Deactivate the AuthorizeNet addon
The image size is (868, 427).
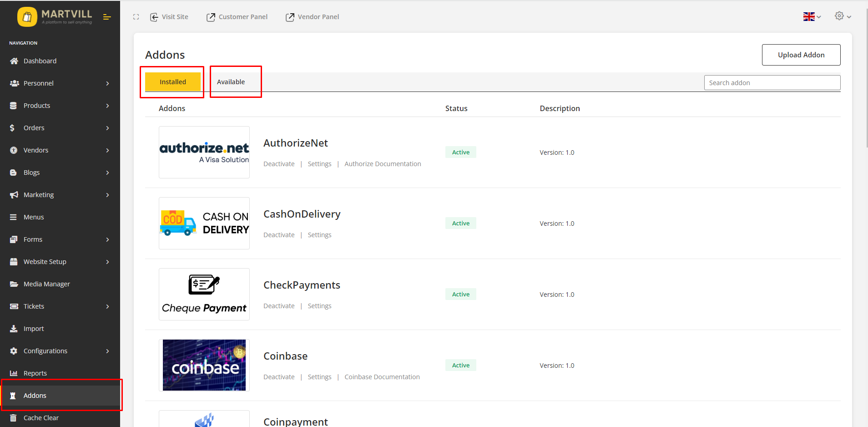coord(279,164)
